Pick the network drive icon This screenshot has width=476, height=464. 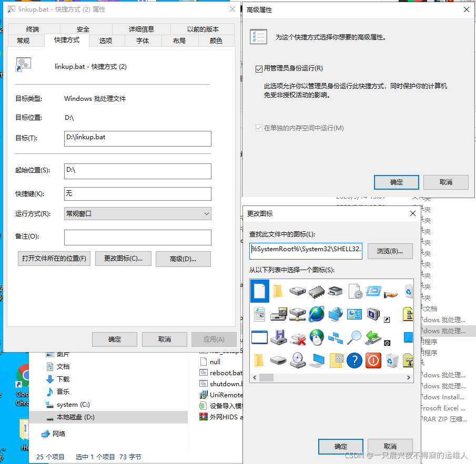(298, 314)
